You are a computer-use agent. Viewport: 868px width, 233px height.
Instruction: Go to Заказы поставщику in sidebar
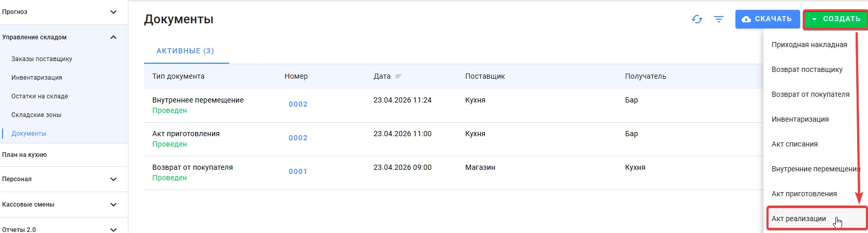42,59
